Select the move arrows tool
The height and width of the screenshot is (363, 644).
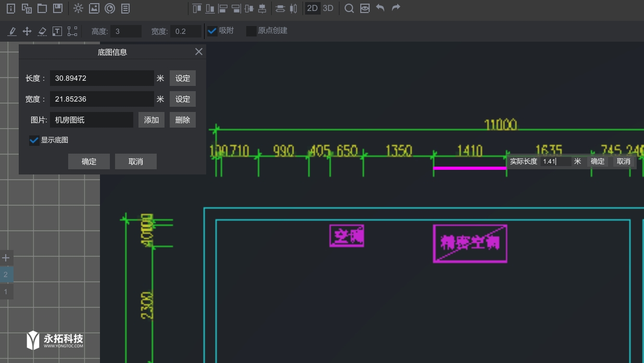pyautogui.click(x=27, y=31)
